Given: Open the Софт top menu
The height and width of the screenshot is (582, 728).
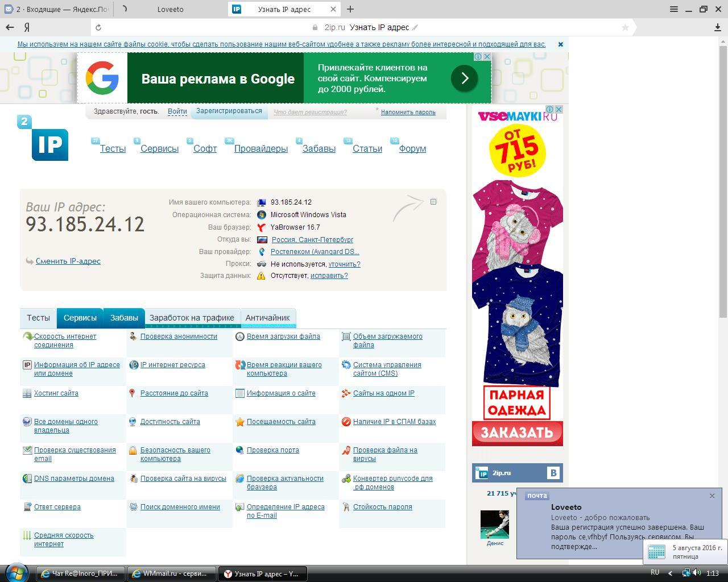Looking at the screenshot, I should click(205, 148).
